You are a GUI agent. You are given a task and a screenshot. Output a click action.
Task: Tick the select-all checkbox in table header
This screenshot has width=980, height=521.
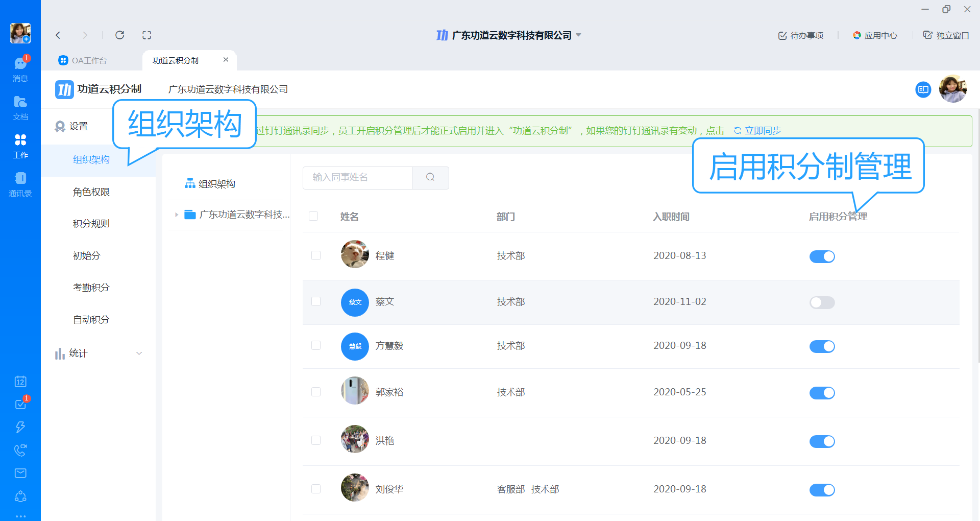click(x=313, y=216)
